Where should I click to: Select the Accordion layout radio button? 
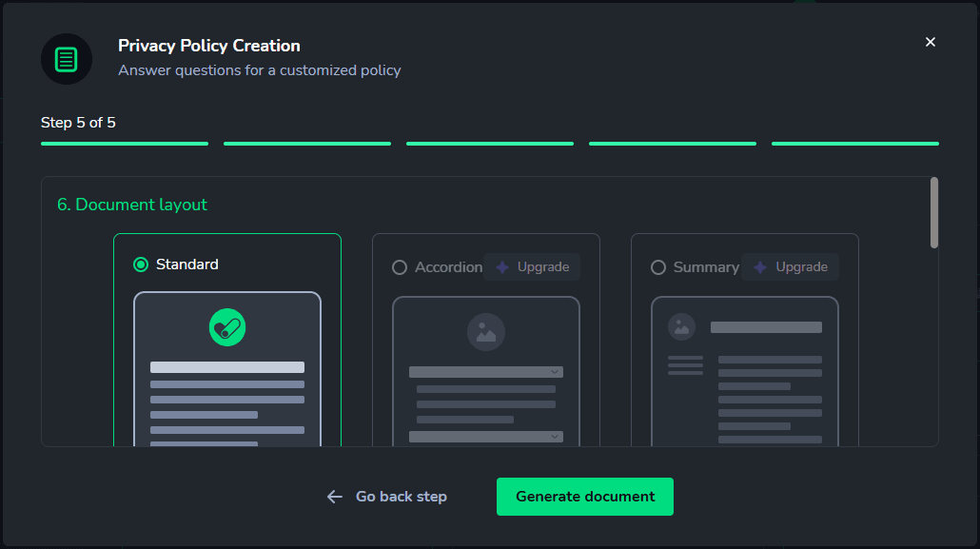point(400,267)
